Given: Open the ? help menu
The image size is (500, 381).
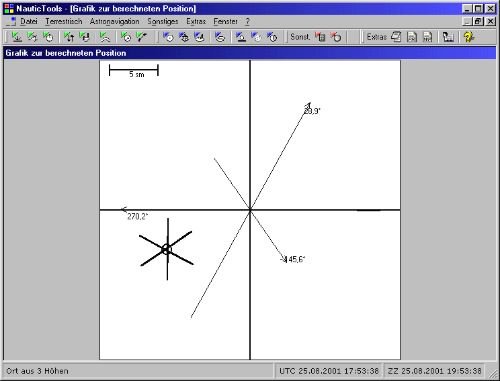Looking at the screenshot, I should click(247, 21).
